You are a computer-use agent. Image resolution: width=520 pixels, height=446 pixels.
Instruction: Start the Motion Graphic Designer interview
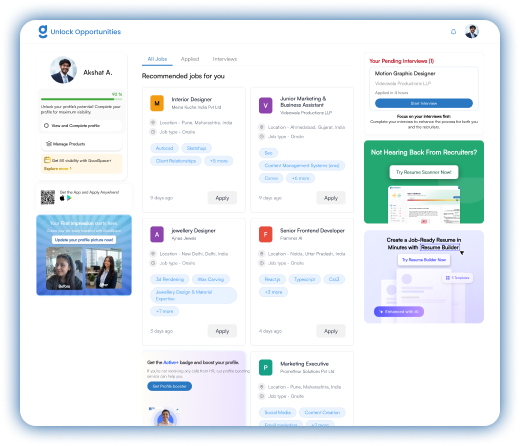[424, 103]
